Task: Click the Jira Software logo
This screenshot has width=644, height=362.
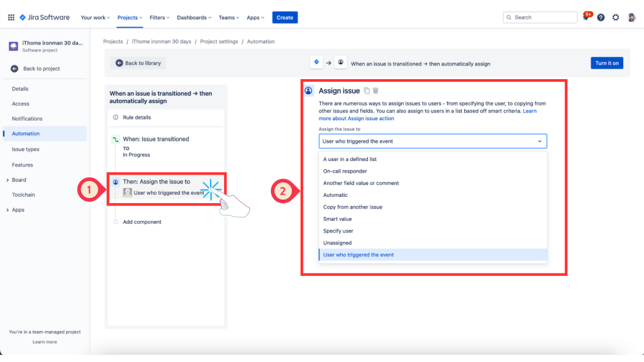Action: [45, 17]
